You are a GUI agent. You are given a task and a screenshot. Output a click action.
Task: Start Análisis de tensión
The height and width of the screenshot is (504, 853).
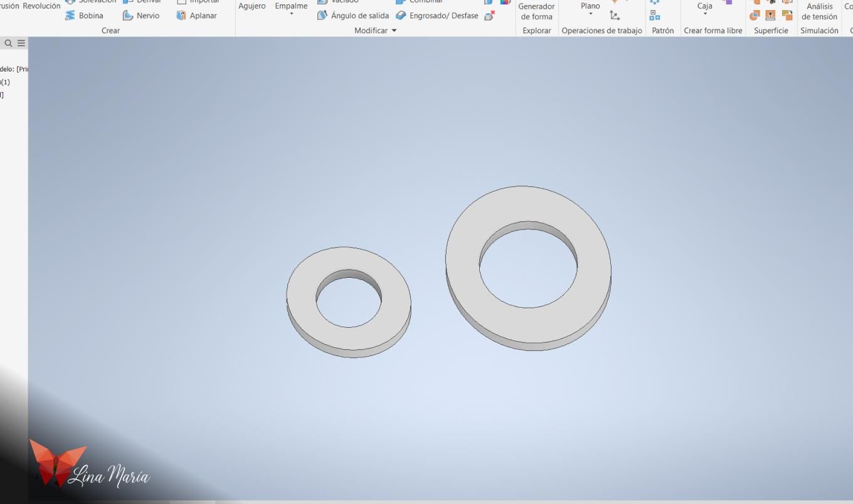pyautogui.click(x=819, y=11)
